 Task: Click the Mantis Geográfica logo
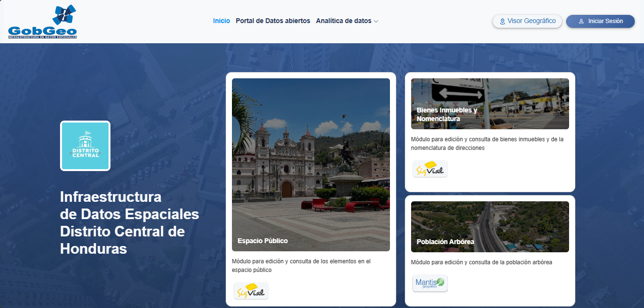click(x=430, y=283)
